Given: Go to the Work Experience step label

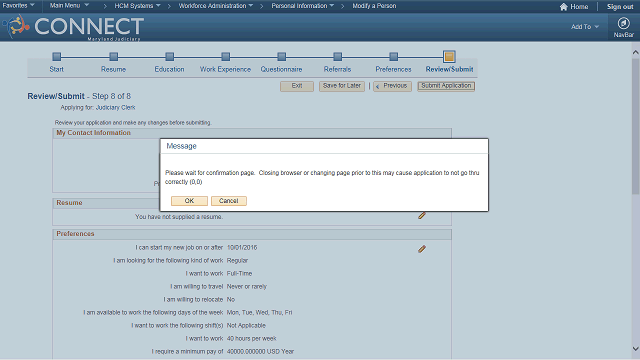Looking at the screenshot, I should 225,69.
